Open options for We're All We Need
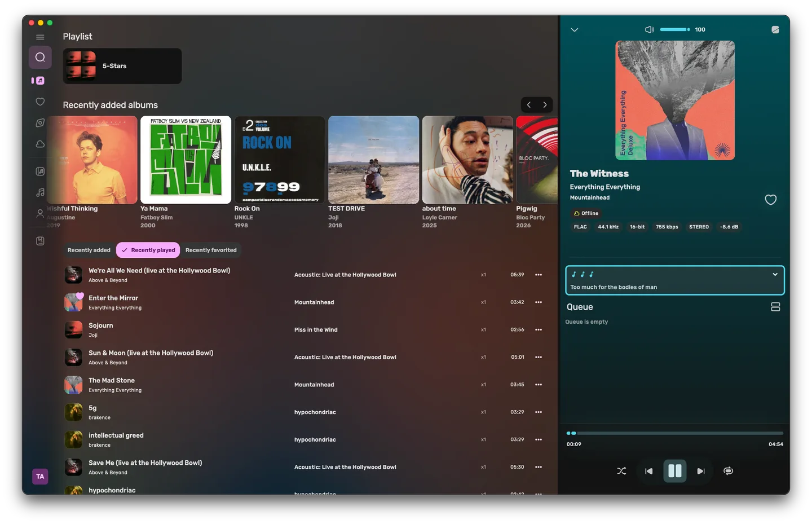This screenshot has width=812, height=524. click(x=539, y=275)
